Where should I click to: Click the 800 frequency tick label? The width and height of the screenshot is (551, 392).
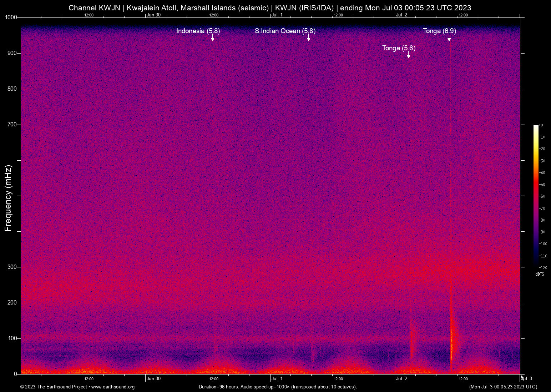pos(12,89)
